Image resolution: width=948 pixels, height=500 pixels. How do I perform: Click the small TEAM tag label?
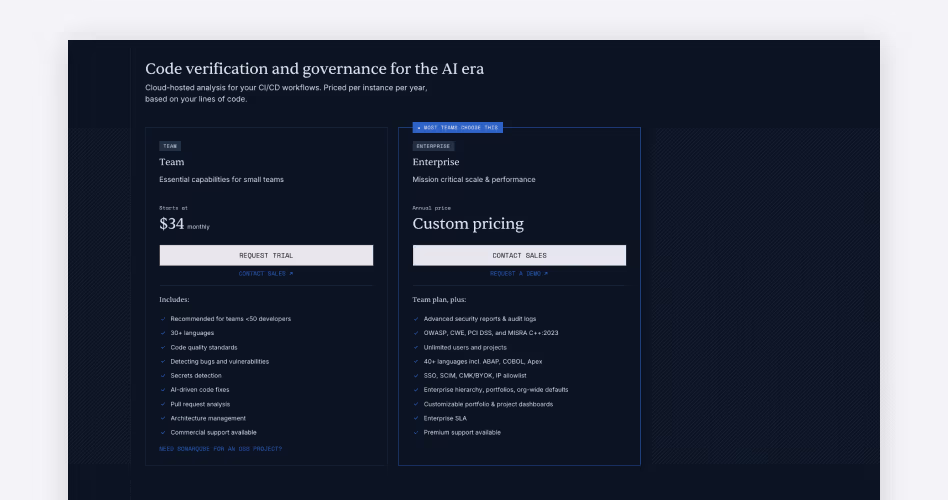[x=170, y=146]
